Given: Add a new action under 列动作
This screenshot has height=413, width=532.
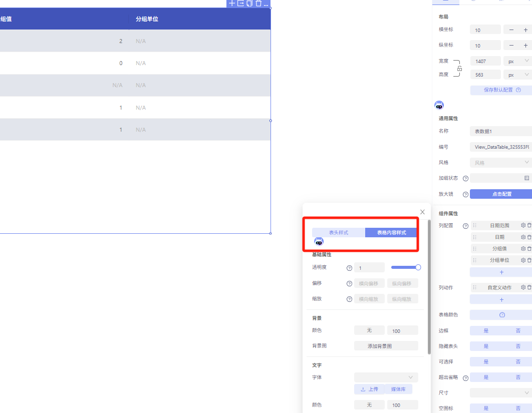Looking at the screenshot, I should tap(501, 300).
